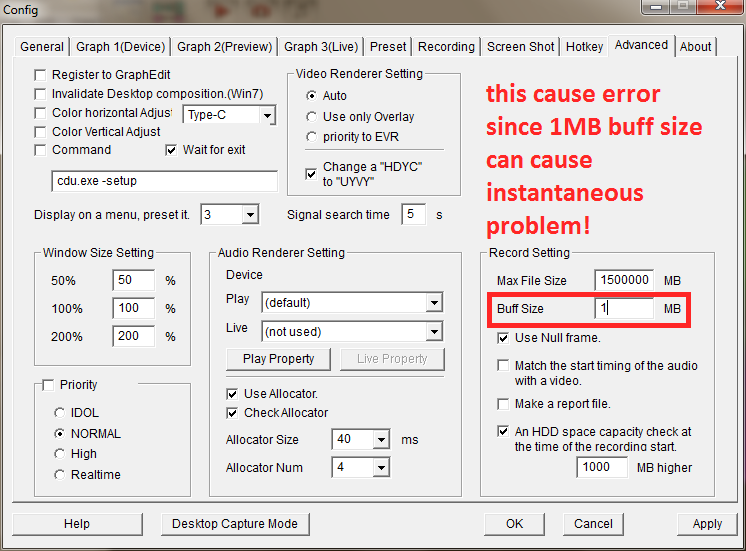The width and height of the screenshot is (746, 551).
Task: Click the HDD space MB higher field
Action: click(x=602, y=467)
